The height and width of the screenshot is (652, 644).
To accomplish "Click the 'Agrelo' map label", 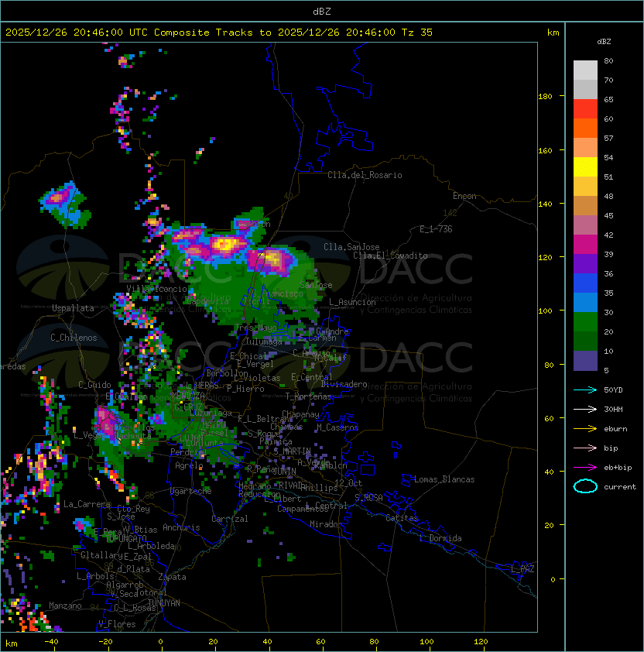I will pos(189,465).
